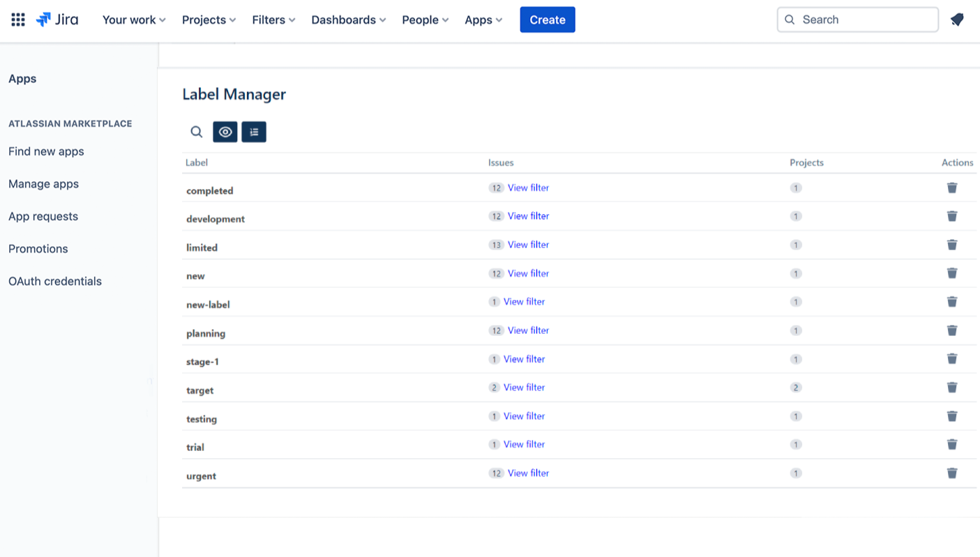
Task: Click the Jira logo
Action: coord(57,20)
